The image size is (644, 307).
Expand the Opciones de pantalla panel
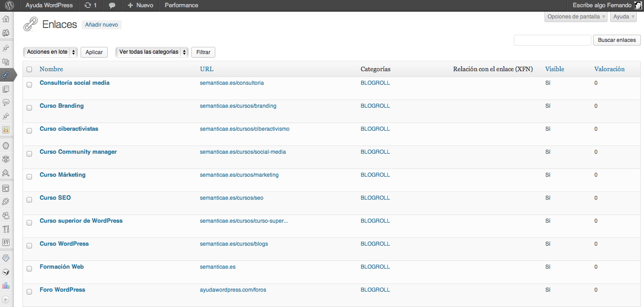(576, 17)
